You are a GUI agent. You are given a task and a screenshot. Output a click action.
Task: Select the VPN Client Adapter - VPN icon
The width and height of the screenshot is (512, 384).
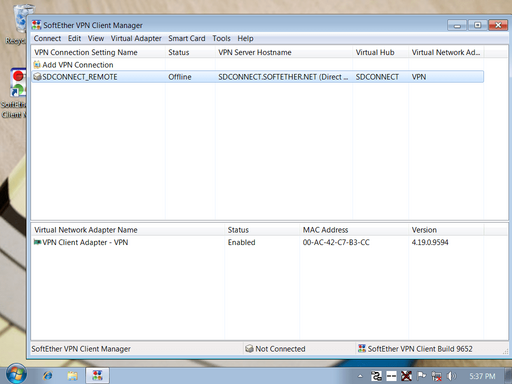point(38,242)
